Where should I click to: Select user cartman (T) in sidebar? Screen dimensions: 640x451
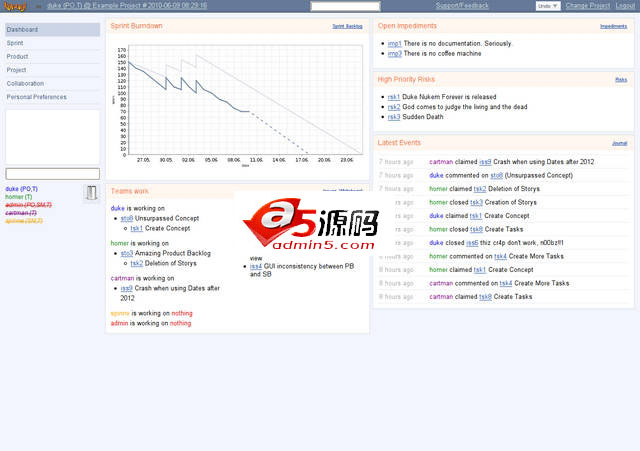[21, 213]
